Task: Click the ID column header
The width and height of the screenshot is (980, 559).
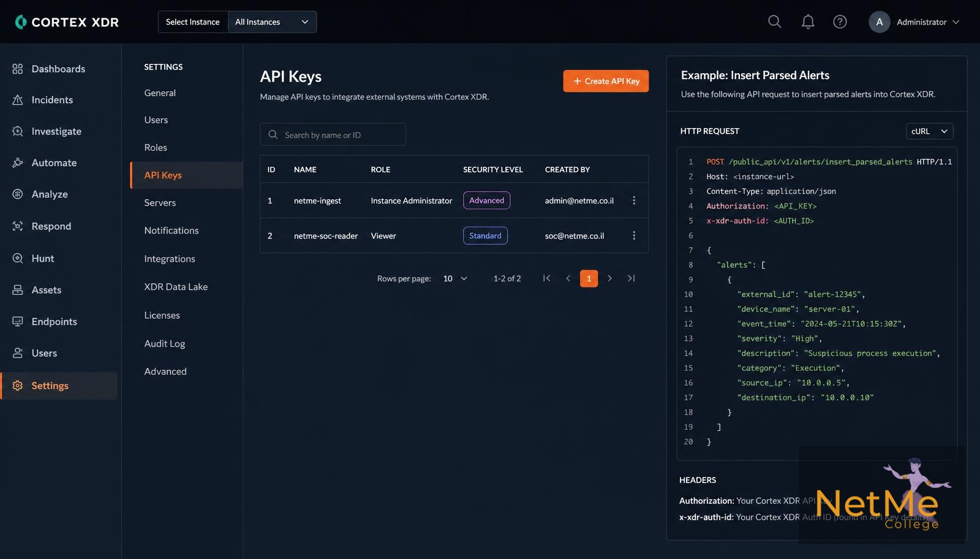Action: (271, 170)
